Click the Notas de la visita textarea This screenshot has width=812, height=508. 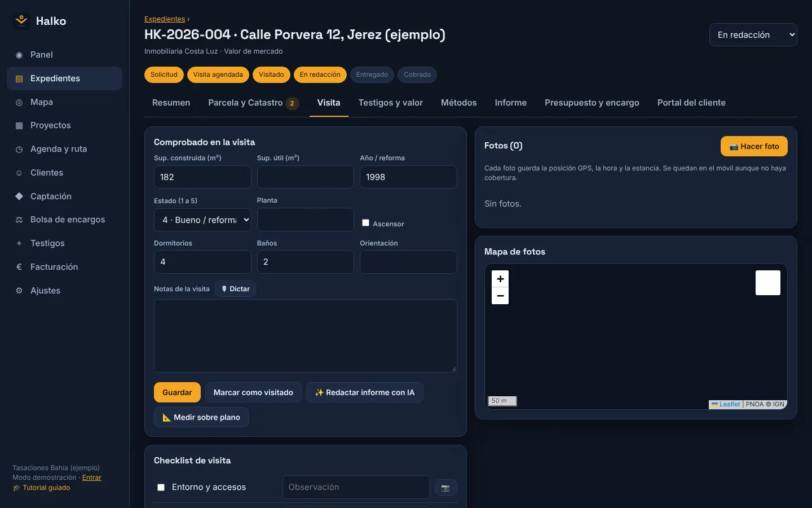click(306, 336)
